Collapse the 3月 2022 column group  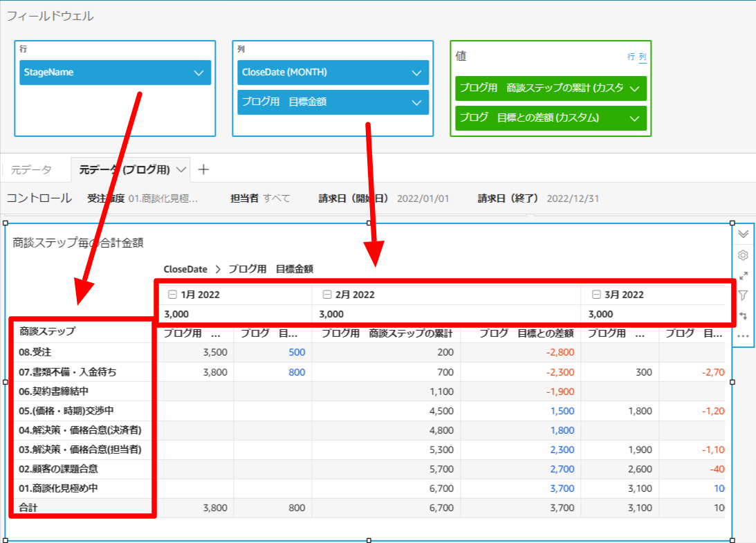point(596,295)
